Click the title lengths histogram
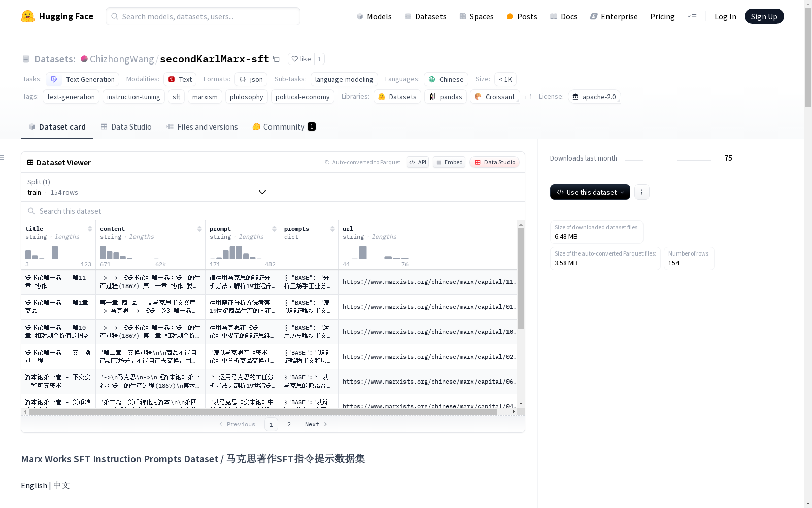 coord(58,252)
